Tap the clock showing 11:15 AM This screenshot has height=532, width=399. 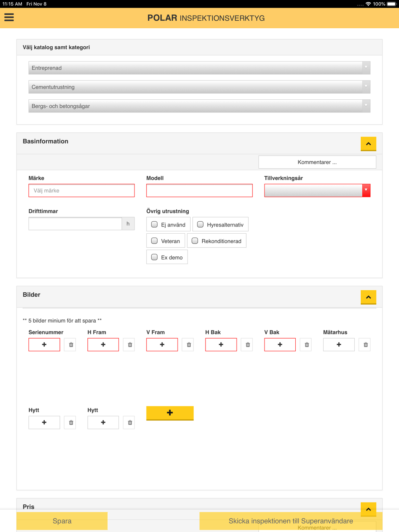12,4
